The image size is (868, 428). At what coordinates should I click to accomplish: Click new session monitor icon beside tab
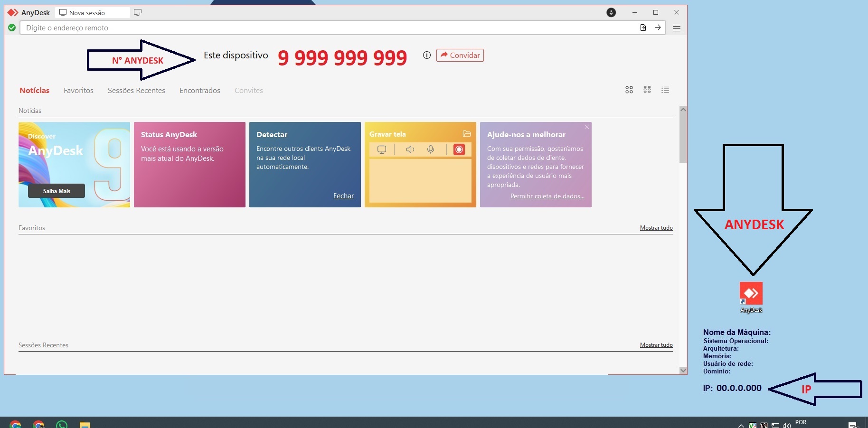click(x=138, y=12)
